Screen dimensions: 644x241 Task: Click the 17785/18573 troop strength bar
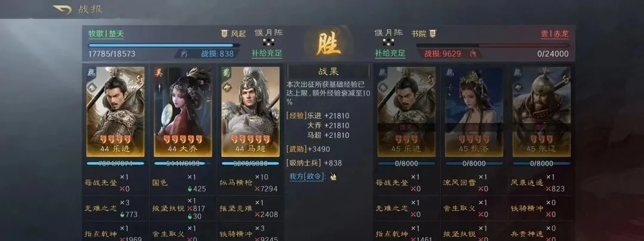[164, 45]
